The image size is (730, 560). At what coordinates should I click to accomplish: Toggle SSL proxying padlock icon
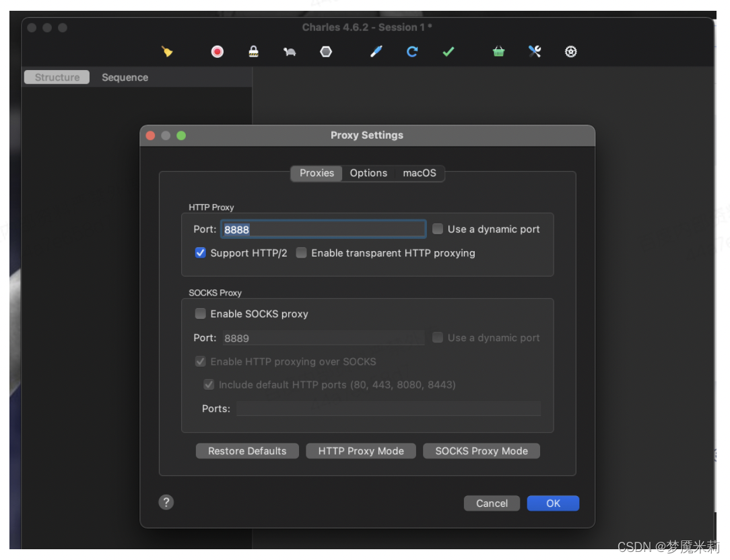(253, 51)
